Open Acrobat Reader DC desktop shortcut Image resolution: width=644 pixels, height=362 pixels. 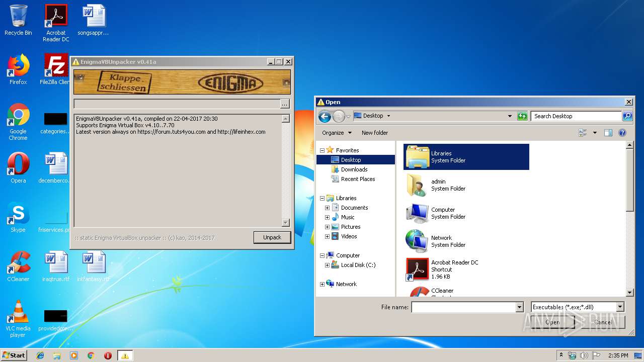[x=56, y=23]
